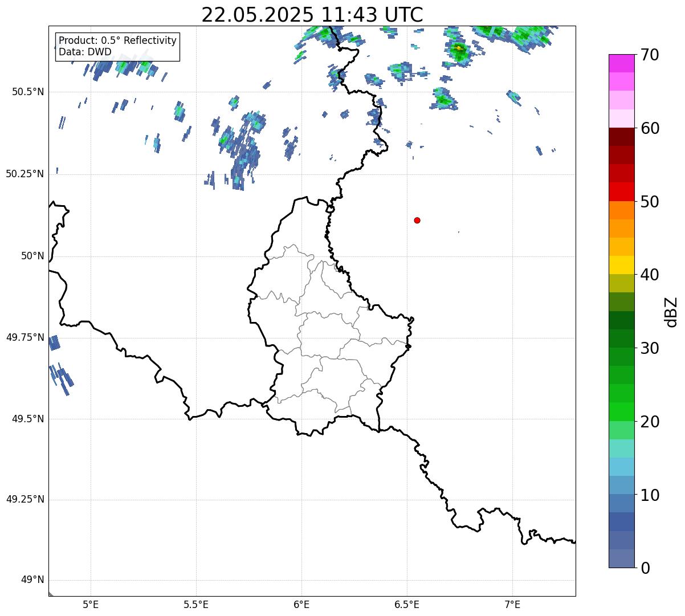Click the 50.25°N latitude label

[25, 174]
